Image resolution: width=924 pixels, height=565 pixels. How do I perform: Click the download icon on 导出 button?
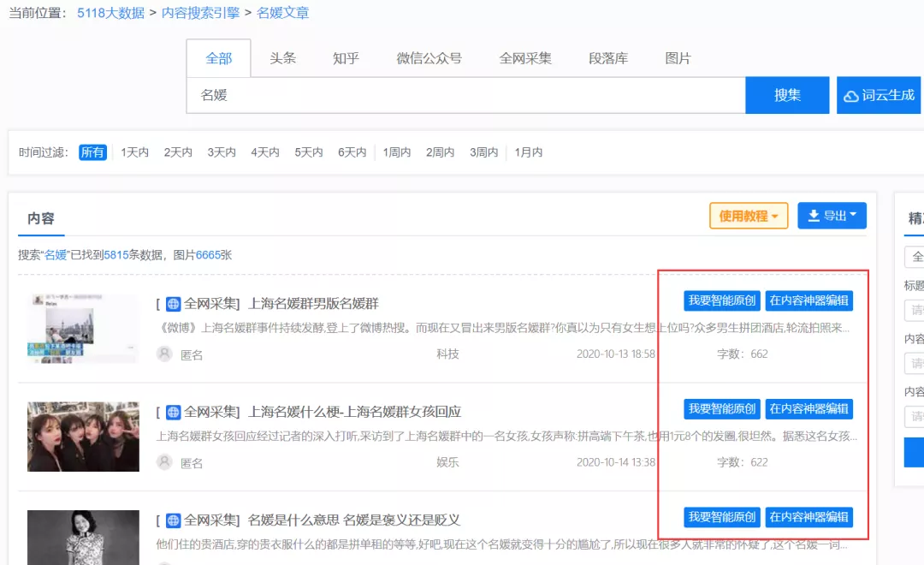click(814, 216)
